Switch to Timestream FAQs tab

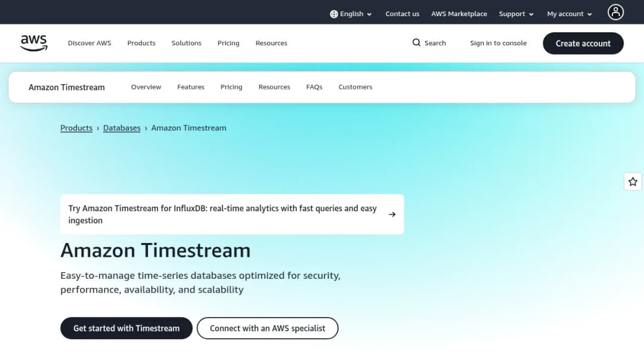(x=314, y=87)
